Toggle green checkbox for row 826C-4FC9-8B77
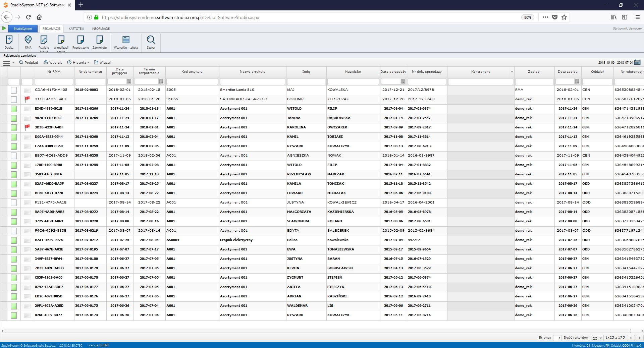 (14, 315)
